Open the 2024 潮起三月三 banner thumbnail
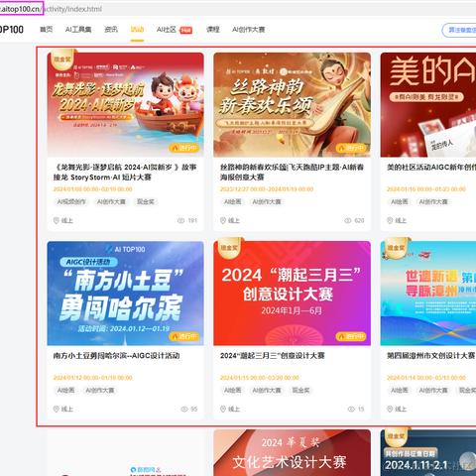476x476 pixels. click(x=292, y=294)
